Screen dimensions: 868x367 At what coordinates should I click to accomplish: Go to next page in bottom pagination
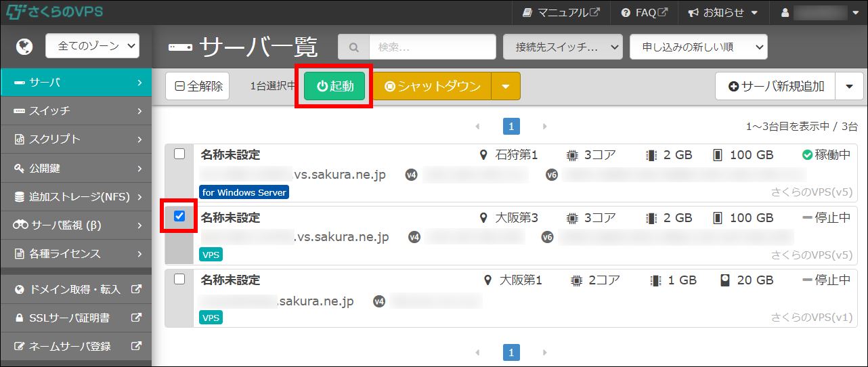[x=545, y=352]
